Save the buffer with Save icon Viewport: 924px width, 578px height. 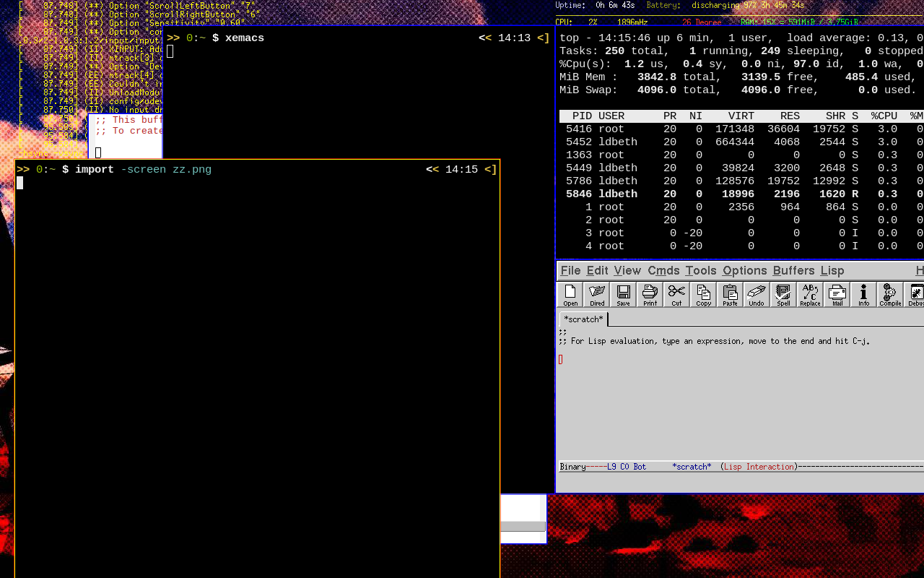[x=624, y=295]
